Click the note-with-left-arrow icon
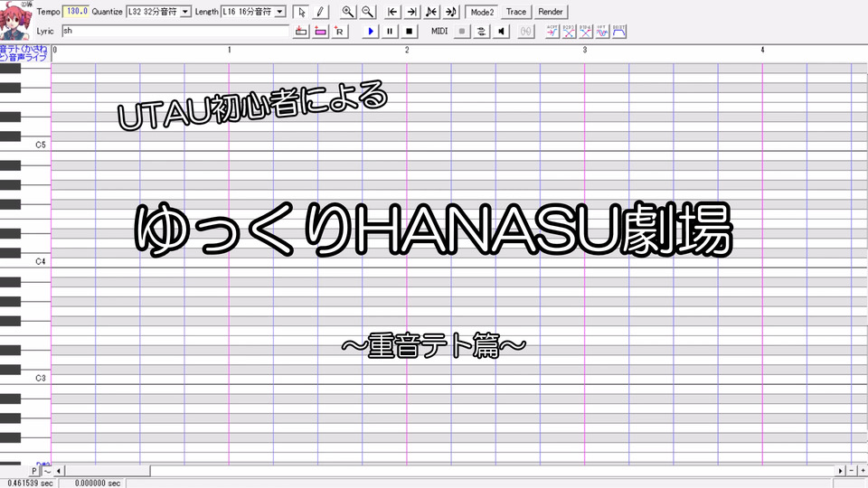This screenshot has height=488, width=868. pyautogui.click(x=431, y=12)
